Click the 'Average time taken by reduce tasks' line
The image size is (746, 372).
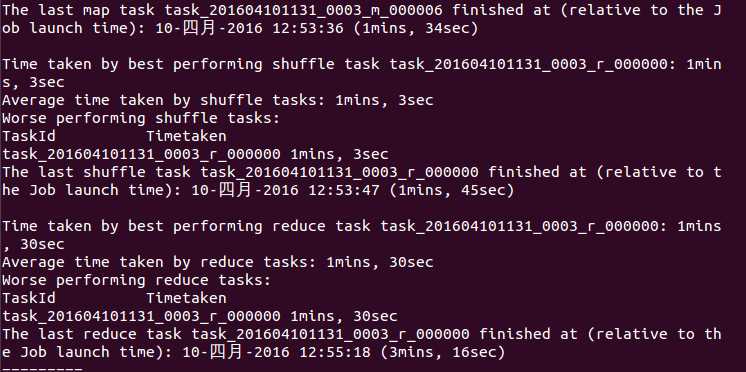click(218, 262)
